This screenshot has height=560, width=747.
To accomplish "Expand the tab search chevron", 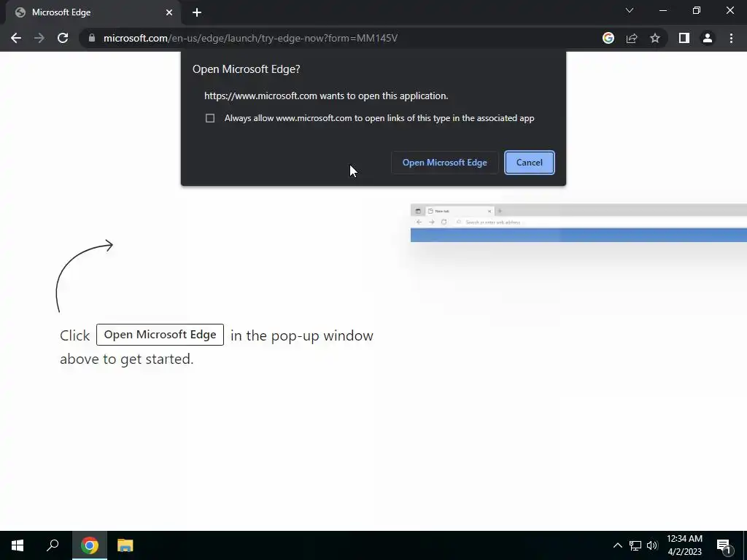I will [630, 10].
